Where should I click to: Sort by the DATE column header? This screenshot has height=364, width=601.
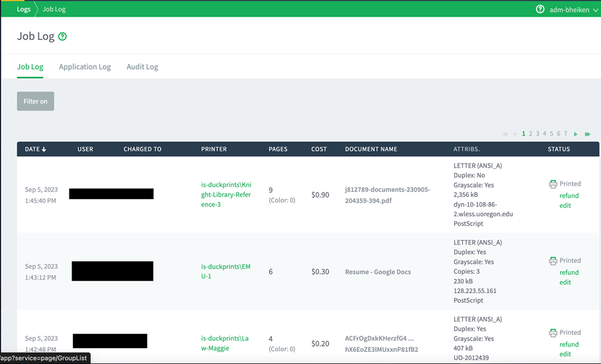pos(35,149)
